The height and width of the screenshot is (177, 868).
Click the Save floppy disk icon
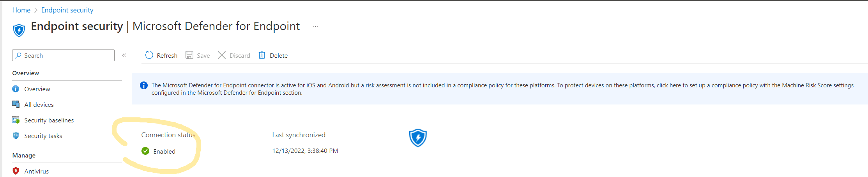(189, 55)
